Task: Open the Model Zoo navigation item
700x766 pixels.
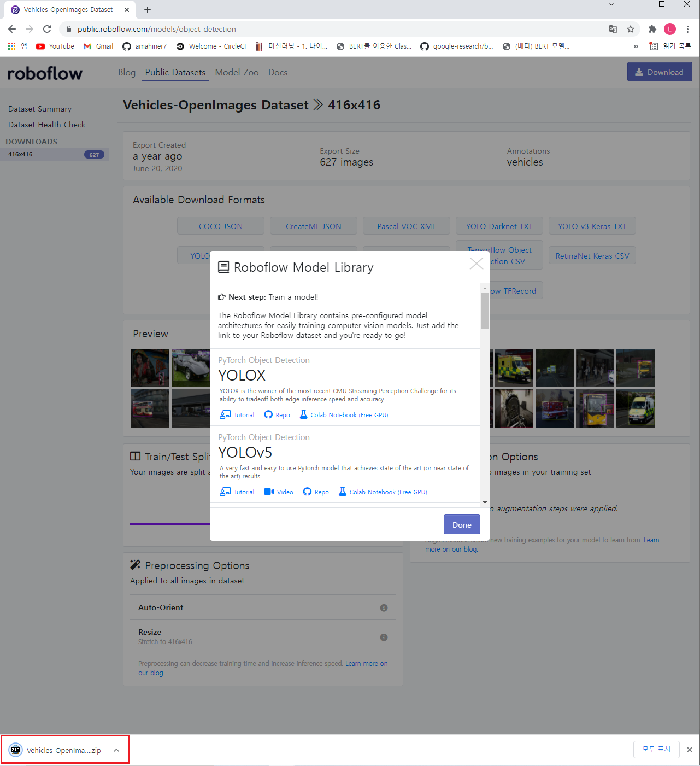Action: [237, 72]
